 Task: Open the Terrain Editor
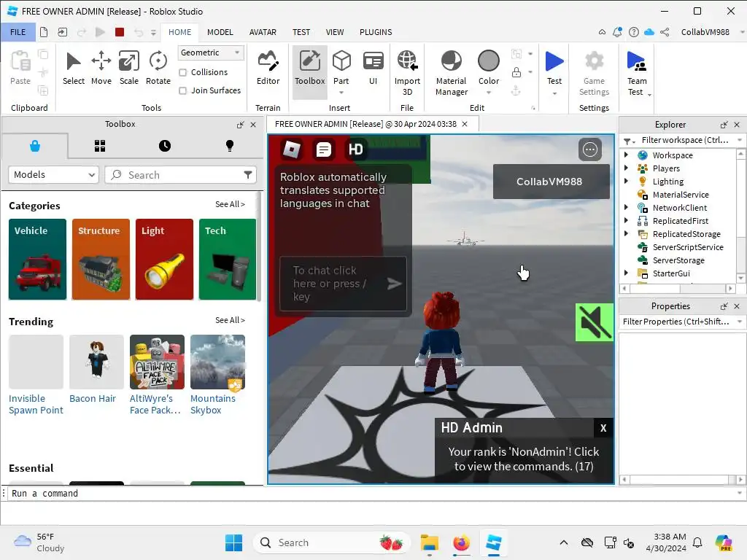click(268, 68)
